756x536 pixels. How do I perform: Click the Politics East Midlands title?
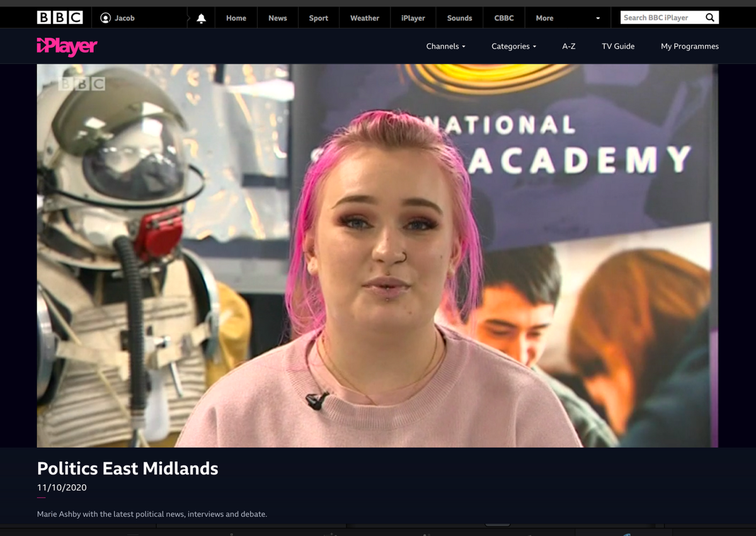128,469
